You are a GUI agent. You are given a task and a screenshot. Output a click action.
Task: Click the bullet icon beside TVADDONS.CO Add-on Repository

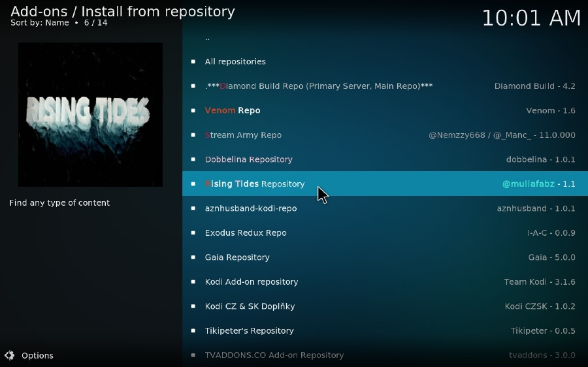[x=193, y=355]
